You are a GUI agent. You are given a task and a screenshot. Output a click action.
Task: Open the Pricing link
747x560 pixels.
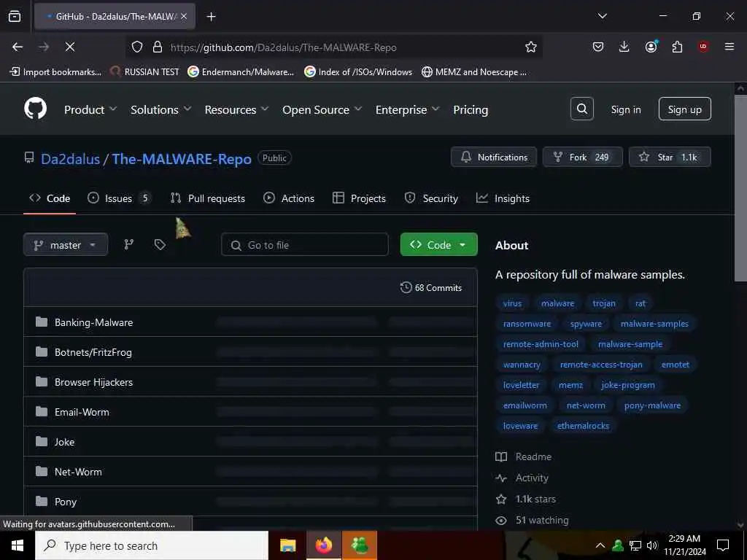471,109
